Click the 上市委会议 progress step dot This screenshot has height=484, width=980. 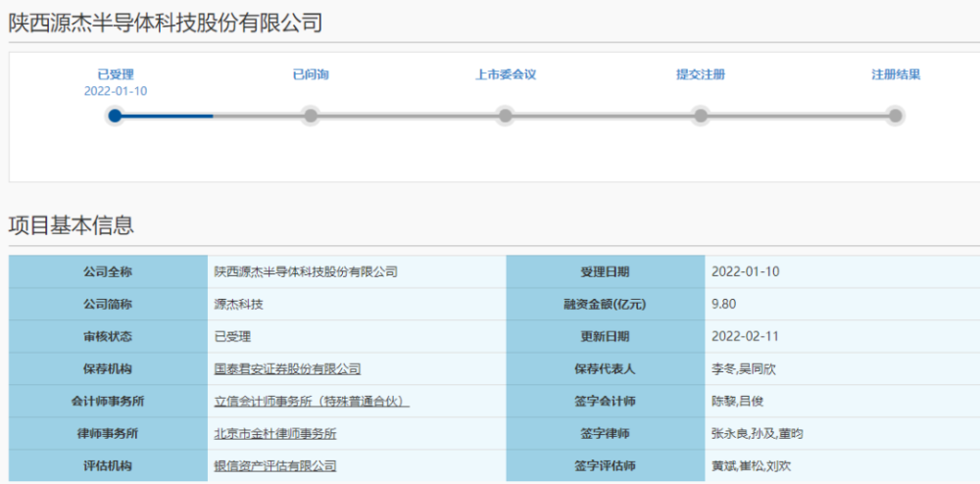506,116
